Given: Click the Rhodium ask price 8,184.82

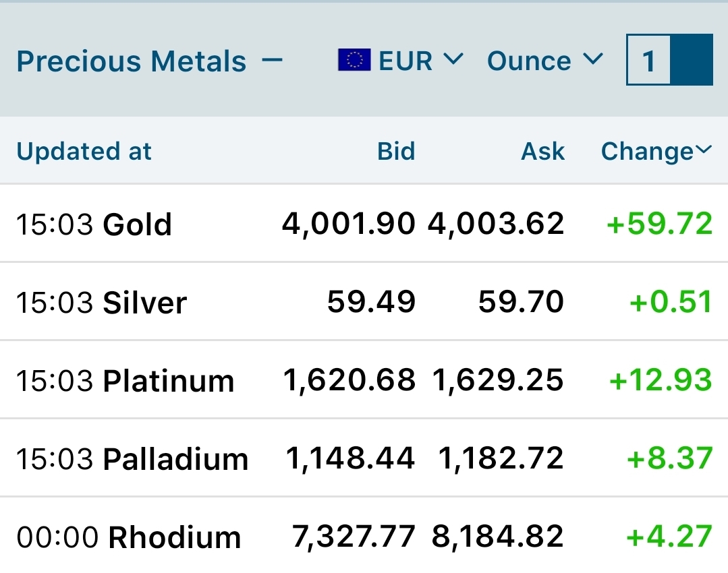Looking at the screenshot, I should (498, 537).
